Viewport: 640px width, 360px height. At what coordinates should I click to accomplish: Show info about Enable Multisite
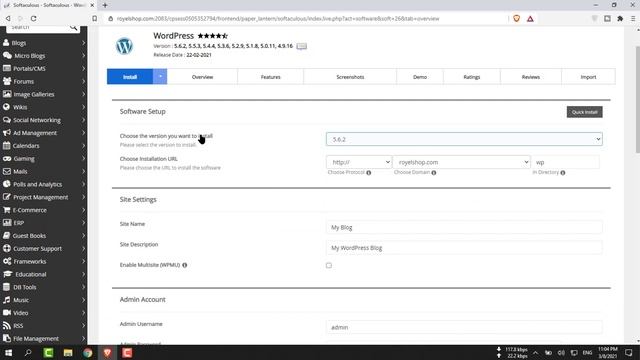tap(185, 265)
